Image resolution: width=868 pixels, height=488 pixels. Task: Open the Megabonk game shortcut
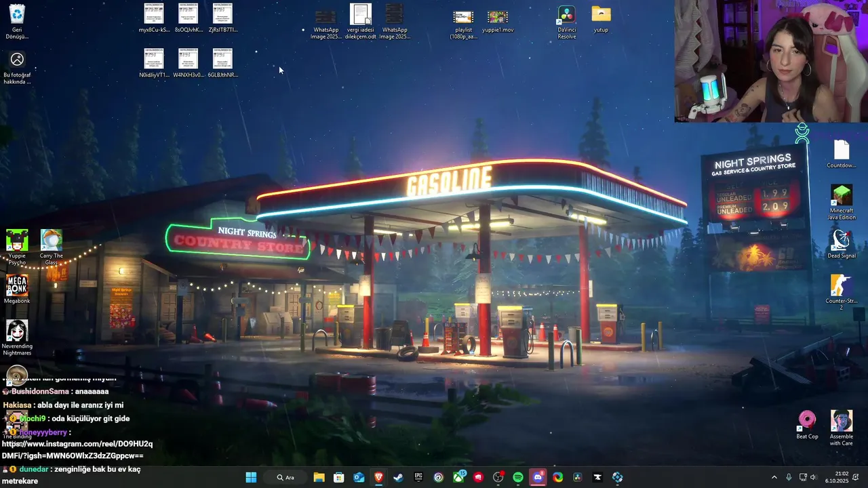point(17,289)
